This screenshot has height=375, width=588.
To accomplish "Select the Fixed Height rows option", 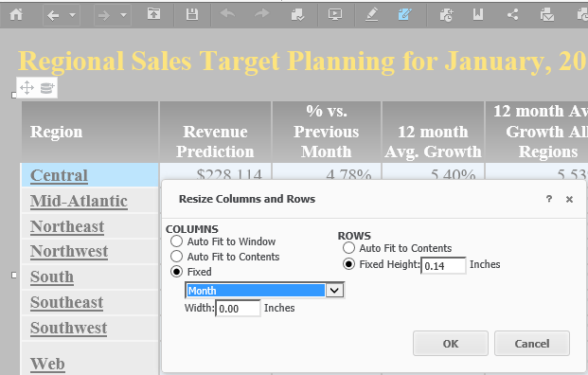I will pos(348,264).
